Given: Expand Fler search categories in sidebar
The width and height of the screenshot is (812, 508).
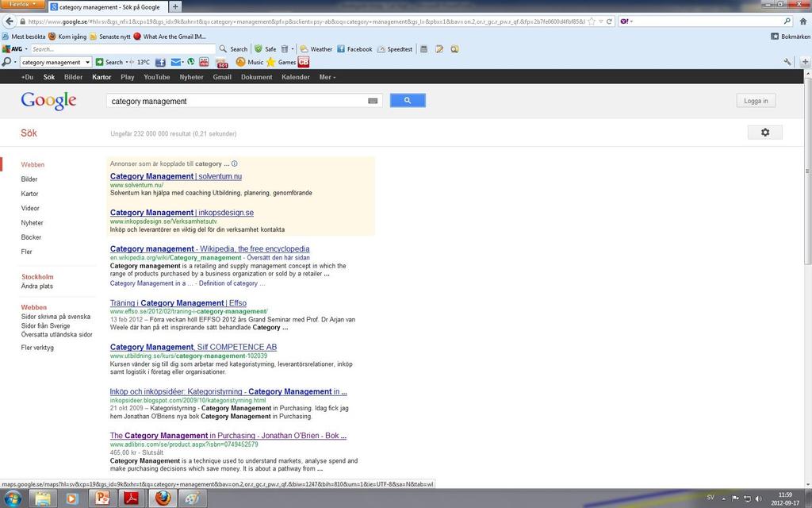Looking at the screenshot, I should tap(26, 252).
